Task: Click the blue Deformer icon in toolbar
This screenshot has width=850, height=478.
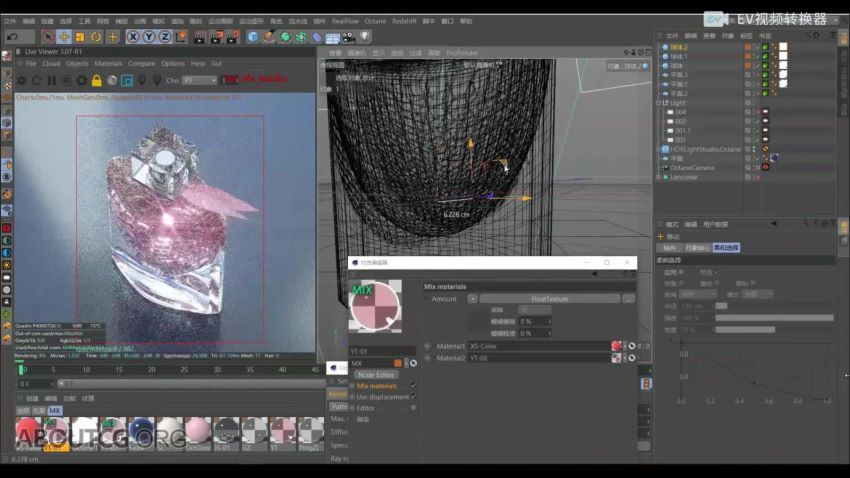Action: tap(317, 37)
